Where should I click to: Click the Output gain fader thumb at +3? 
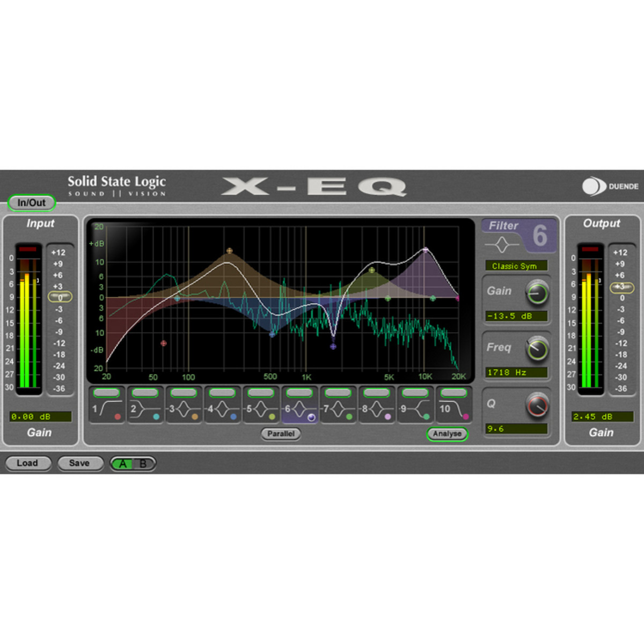point(621,287)
